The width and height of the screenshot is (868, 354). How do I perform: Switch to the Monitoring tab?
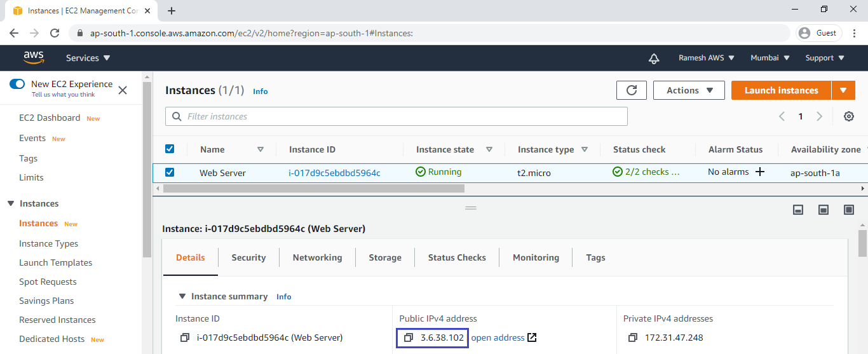(536, 257)
